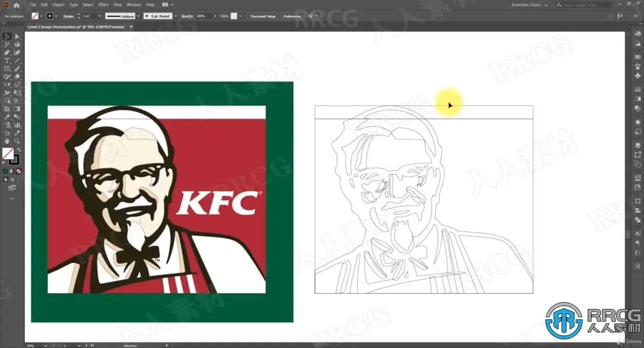Open the Object menu
644x348 pixels.
pos(58,5)
